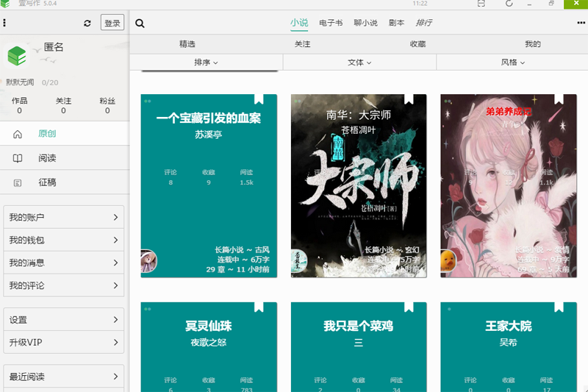Bookmark 王家大院 via ribbon icon

[x=559, y=307]
